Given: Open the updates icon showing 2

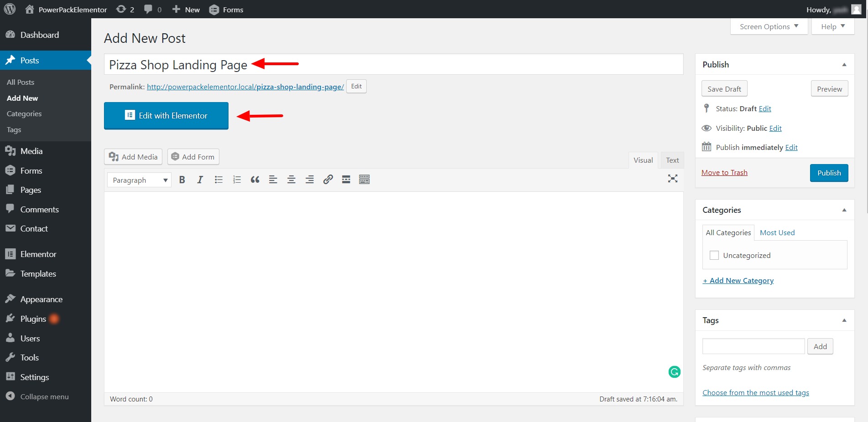Looking at the screenshot, I should pos(125,10).
